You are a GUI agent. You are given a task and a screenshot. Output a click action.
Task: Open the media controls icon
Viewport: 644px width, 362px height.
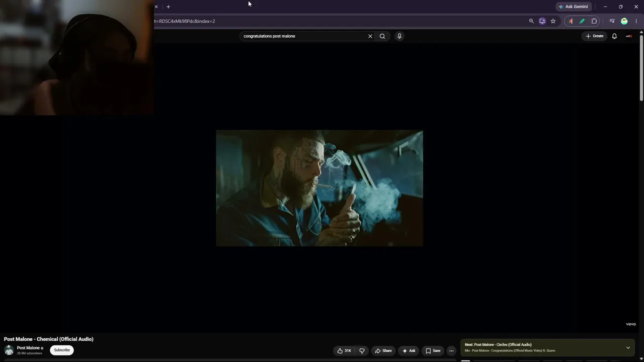(x=612, y=21)
